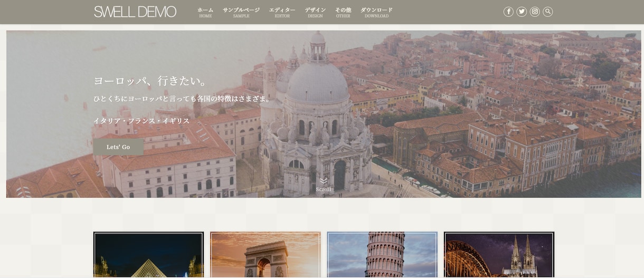Click the SWELL DEMO site logo
This screenshot has height=278, width=644.
point(135,12)
